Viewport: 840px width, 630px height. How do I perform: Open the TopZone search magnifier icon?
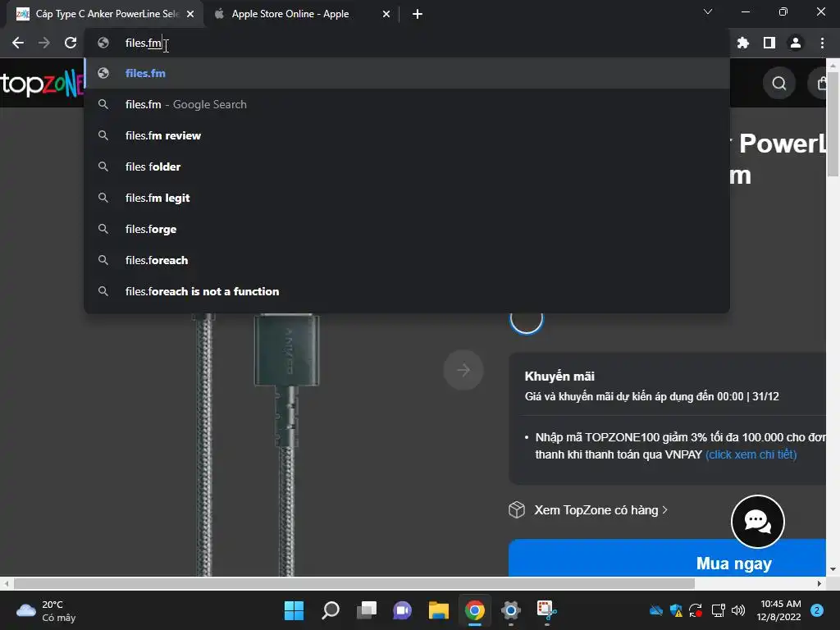(x=779, y=84)
